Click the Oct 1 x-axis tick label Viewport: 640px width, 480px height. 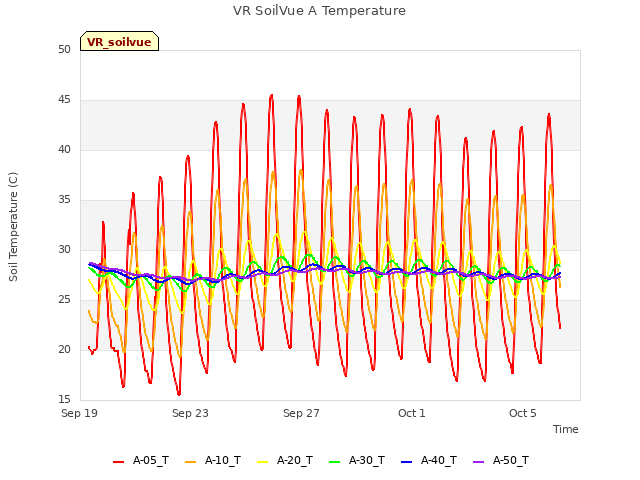412,413
